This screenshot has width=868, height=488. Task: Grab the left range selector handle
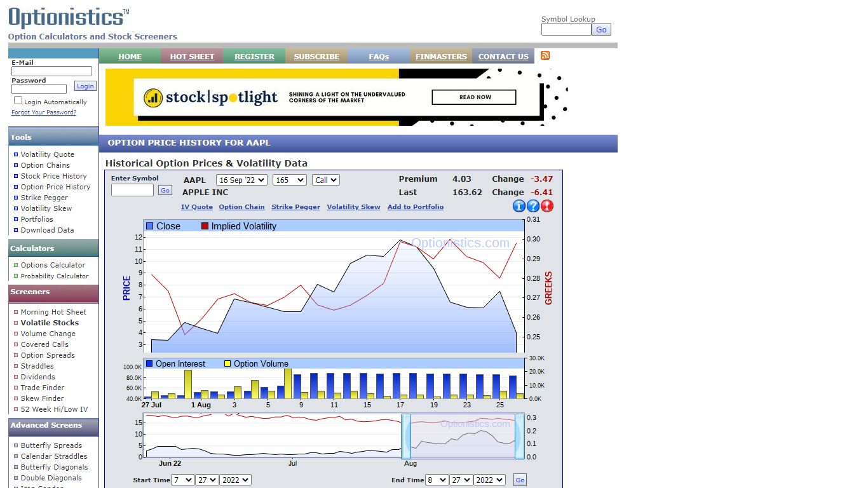click(x=406, y=437)
